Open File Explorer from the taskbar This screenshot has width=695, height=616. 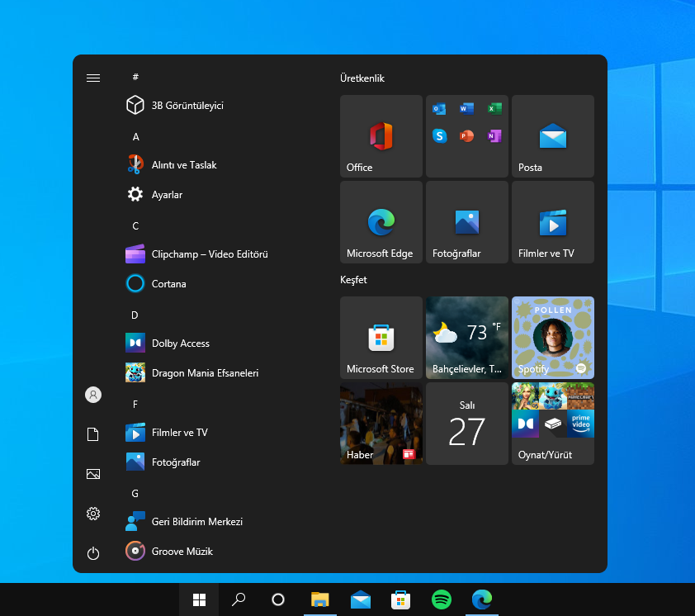coord(319,600)
